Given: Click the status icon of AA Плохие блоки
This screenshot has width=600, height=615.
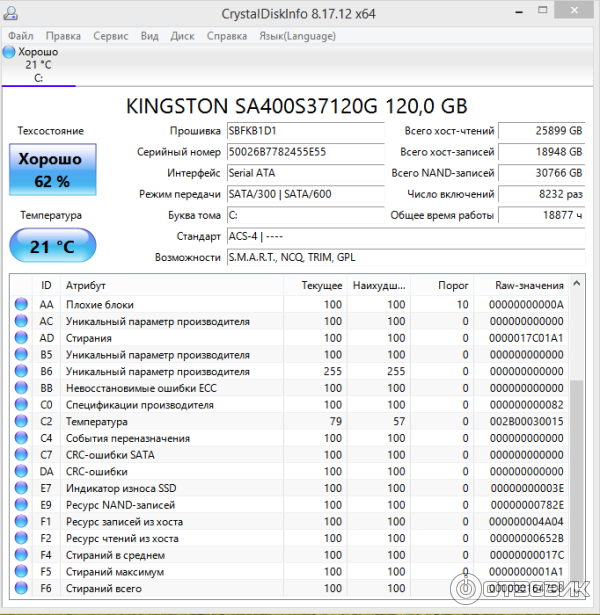Looking at the screenshot, I should pos(21,304).
